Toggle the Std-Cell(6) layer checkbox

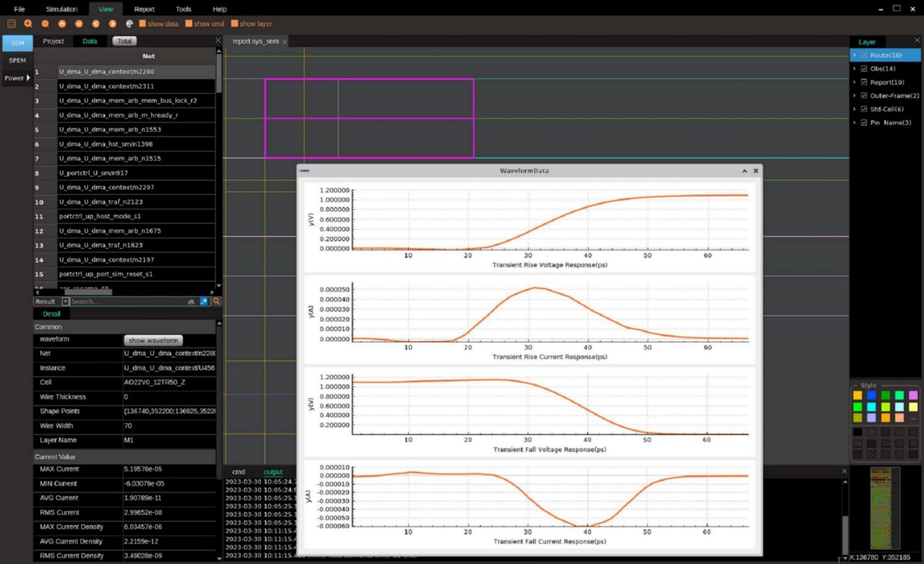[864, 109]
